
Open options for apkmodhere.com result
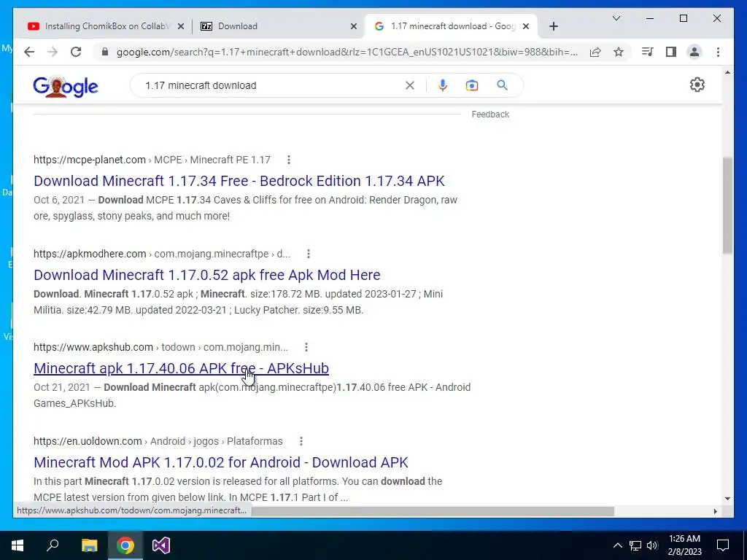pyautogui.click(x=309, y=254)
